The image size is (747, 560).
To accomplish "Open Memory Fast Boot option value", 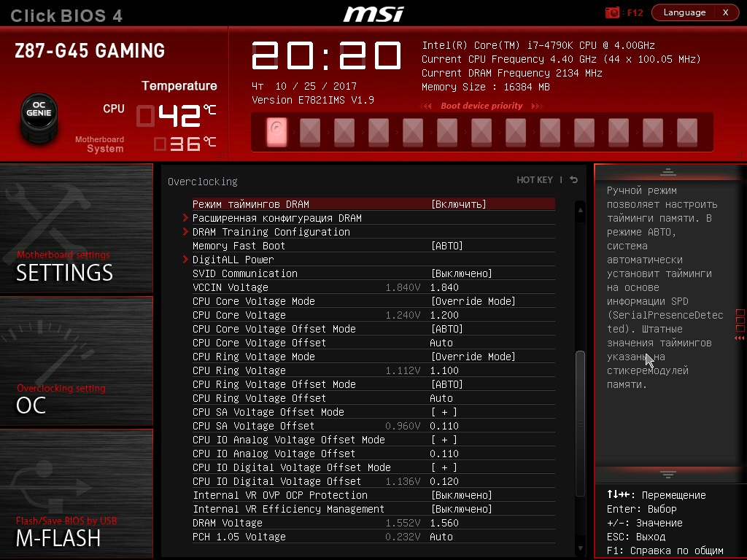I will click(447, 246).
